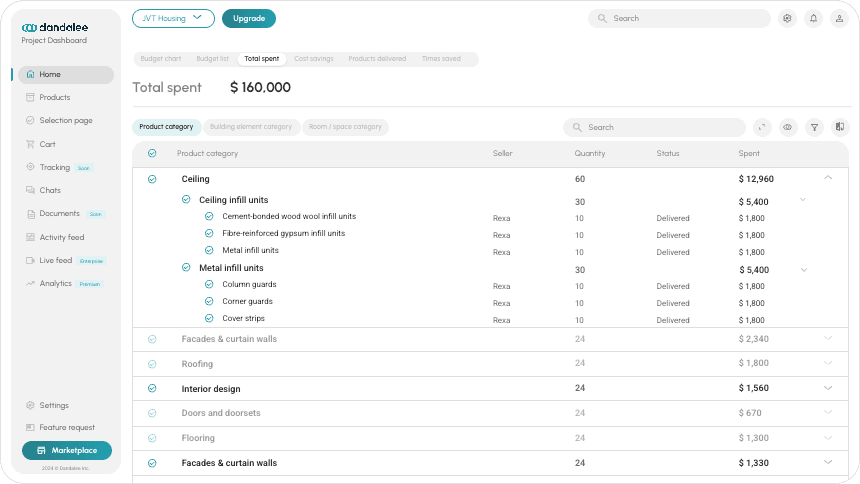
Task: Expand the Roofing category row
Action: coord(828,363)
